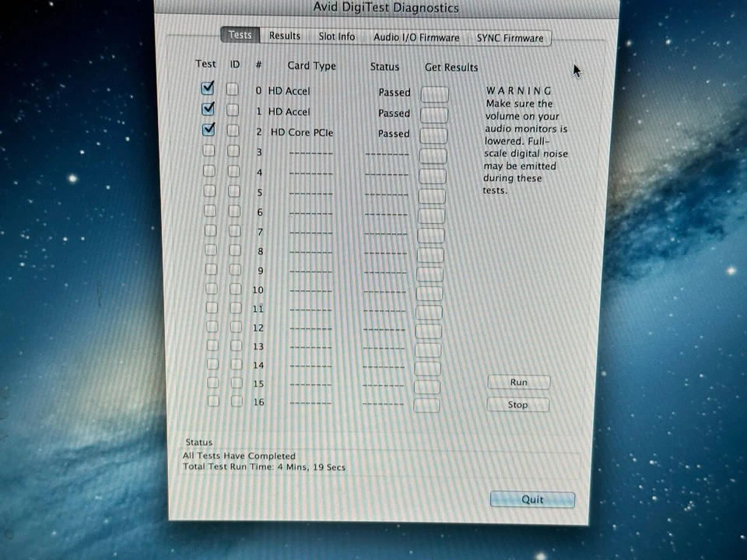Image resolution: width=747 pixels, height=560 pixels.
Task: Check the ID box for slot 12
Action: 236,327
